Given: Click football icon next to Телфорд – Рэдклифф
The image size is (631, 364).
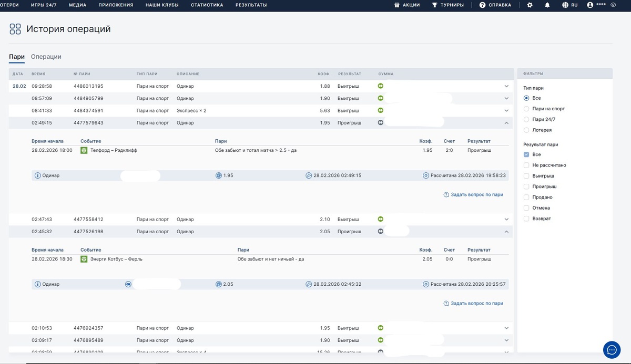Looking at the screenshot, I should click(84, 150).
